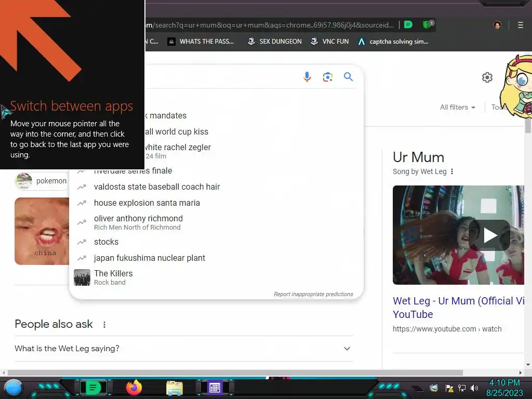
Task: Open All filters dropdown
Action: coord(457,107)
